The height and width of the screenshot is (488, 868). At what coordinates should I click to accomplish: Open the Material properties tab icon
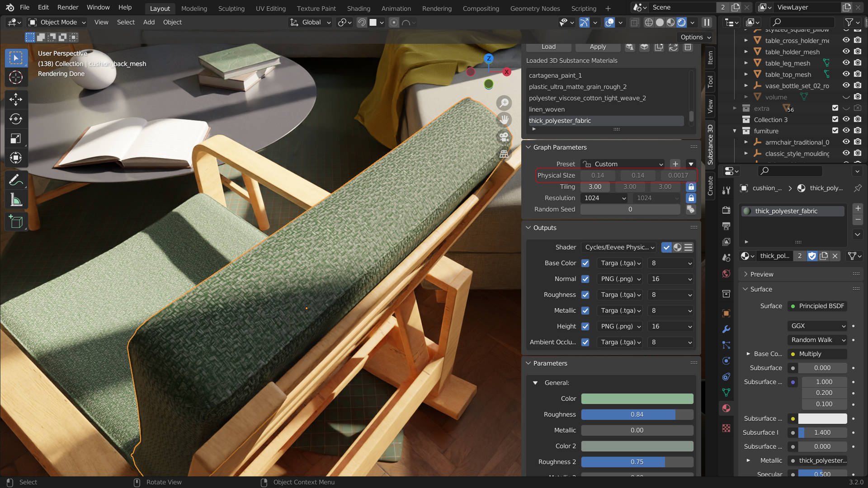(x=726, y=408)
